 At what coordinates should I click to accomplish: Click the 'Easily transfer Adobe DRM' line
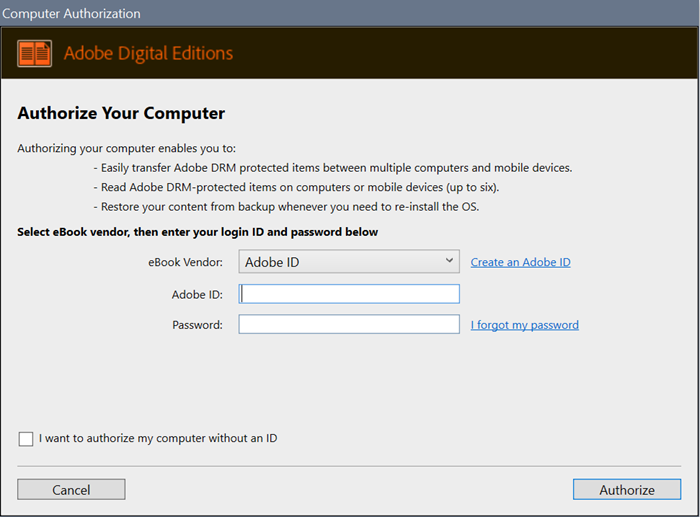333,168
